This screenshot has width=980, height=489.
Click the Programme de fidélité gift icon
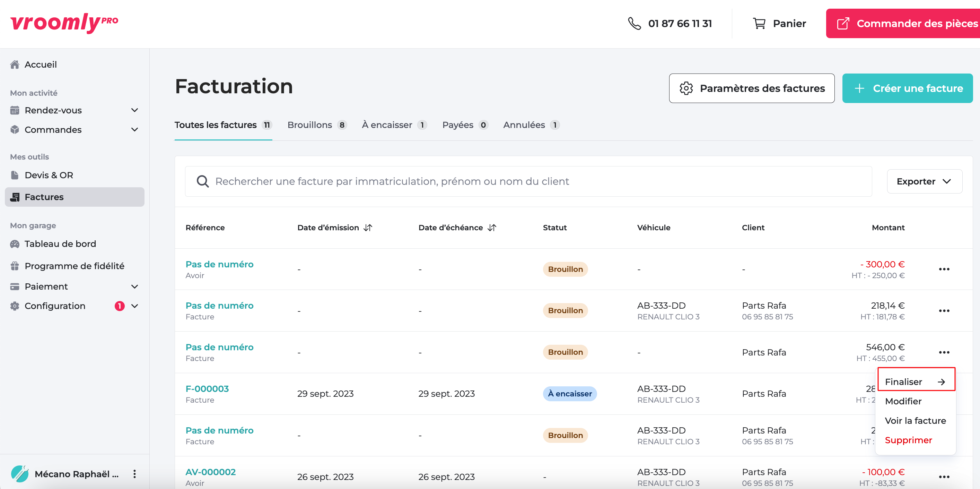[15, 266]
